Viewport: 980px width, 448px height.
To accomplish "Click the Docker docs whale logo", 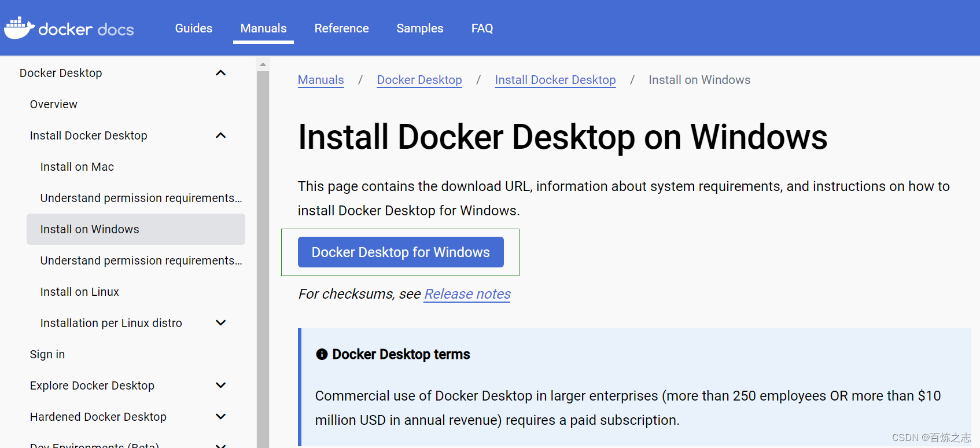I will click(20, 28).
